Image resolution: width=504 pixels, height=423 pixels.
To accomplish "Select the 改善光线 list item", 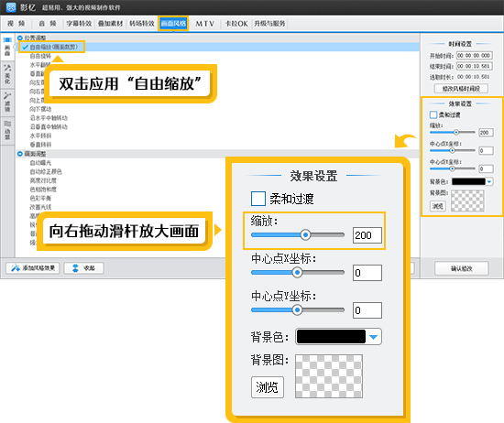I will coord(40,207).
